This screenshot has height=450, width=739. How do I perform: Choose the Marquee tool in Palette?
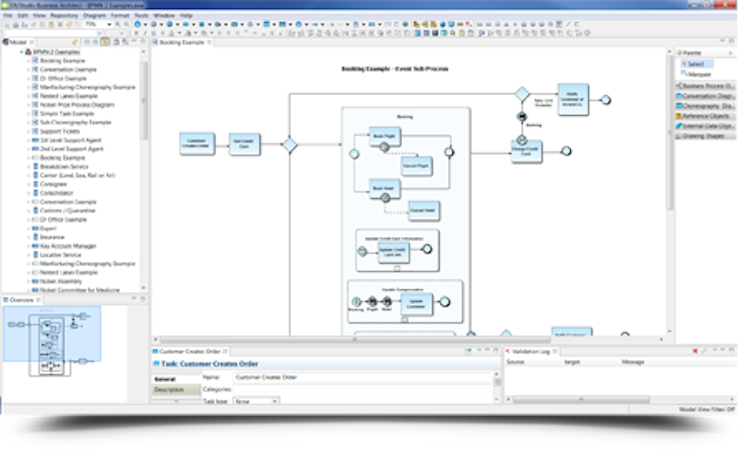click(x=696, y=74)
